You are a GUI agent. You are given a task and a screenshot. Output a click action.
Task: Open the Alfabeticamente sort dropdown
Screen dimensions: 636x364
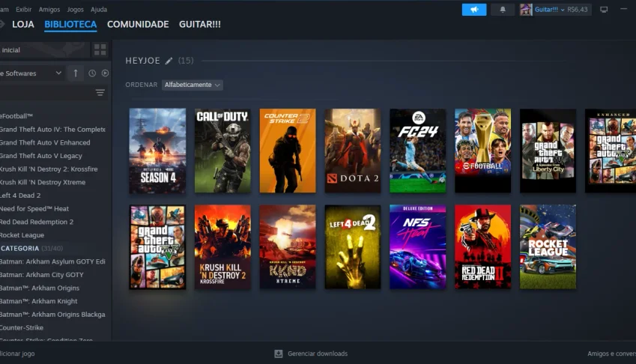(193, 85)
